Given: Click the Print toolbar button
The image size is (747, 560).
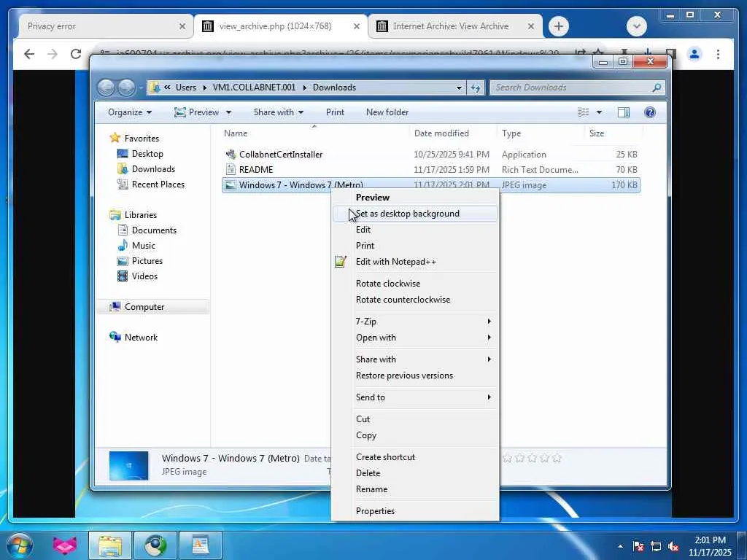Looking at the screenshot, I should pyautogui.click(x=335, y=112).
